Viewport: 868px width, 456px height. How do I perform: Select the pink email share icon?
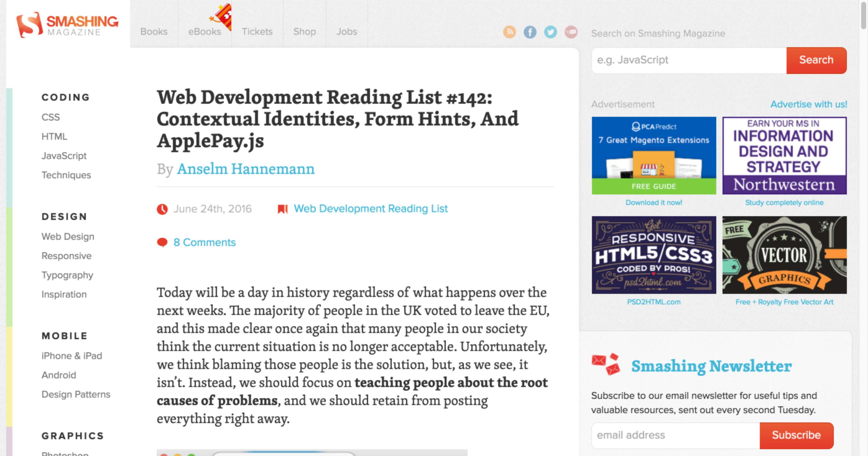click(570, 32)
